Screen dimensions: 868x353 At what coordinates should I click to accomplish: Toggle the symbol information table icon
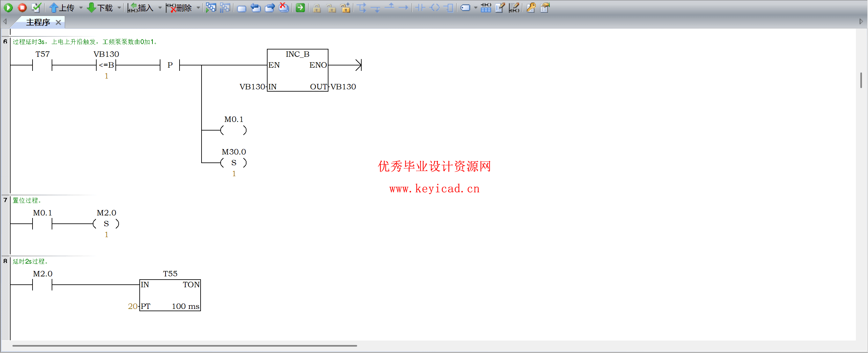point(486,7)
